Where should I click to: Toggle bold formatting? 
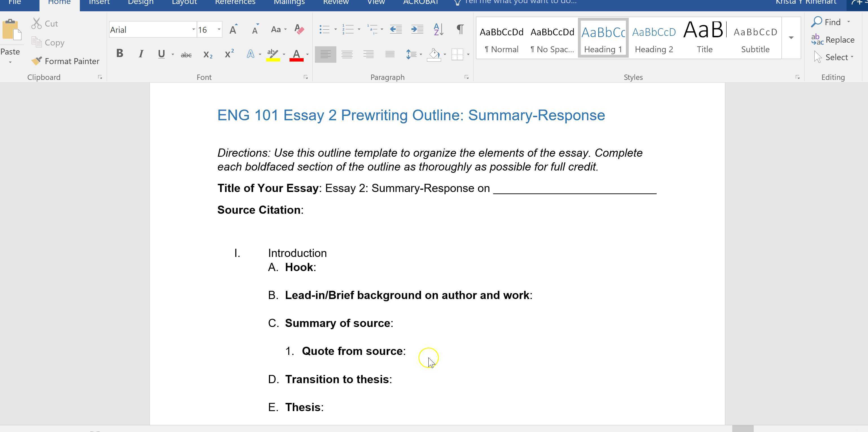pyautogui.click(x=119, y=53)
